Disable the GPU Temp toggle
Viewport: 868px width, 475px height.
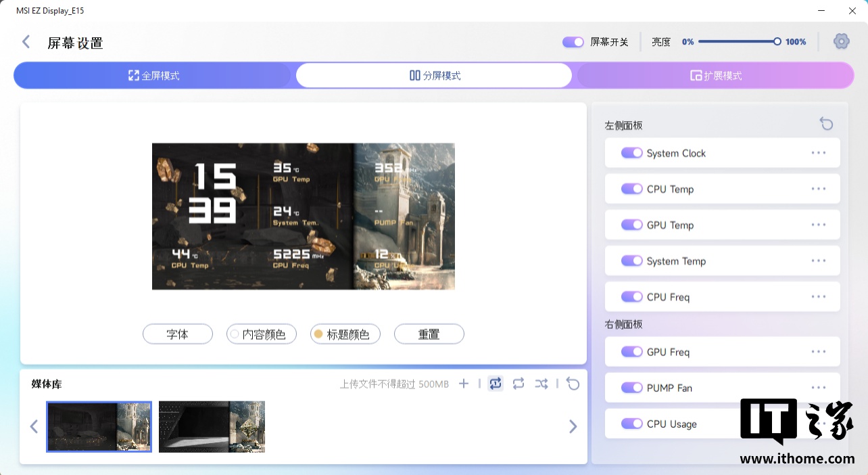[632, 225]
